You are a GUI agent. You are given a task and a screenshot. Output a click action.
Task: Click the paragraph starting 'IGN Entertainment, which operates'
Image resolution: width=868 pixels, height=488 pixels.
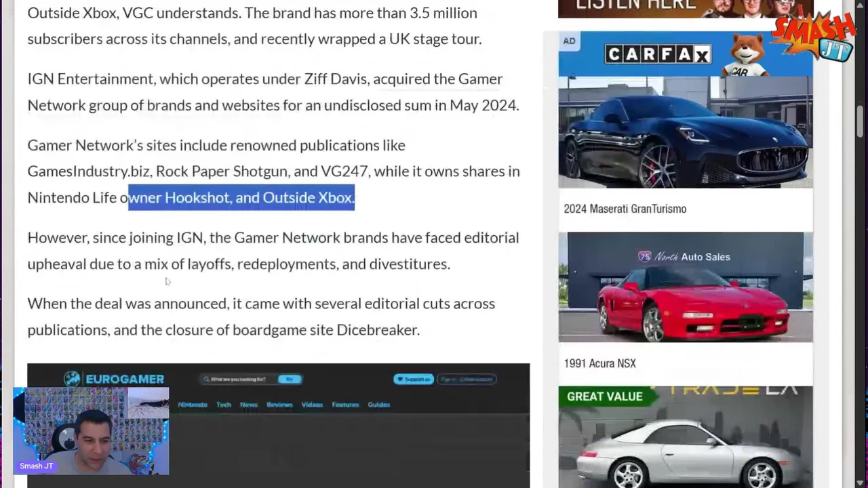[x=273, y=92]
